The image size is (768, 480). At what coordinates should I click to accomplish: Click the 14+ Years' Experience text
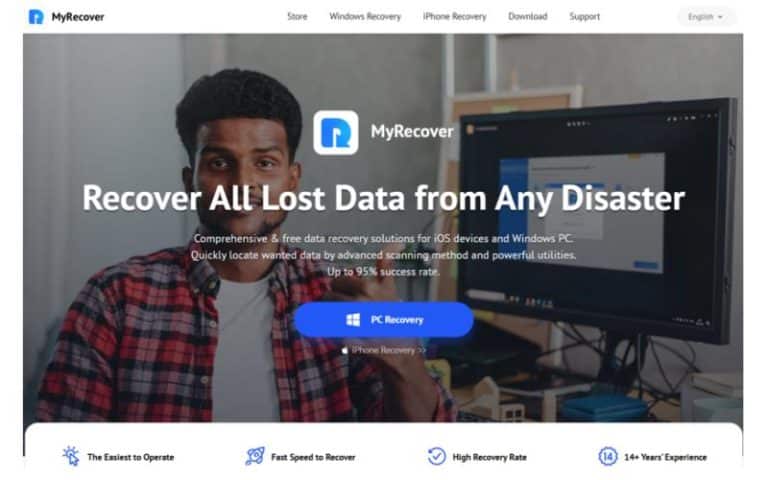[665, 457]
